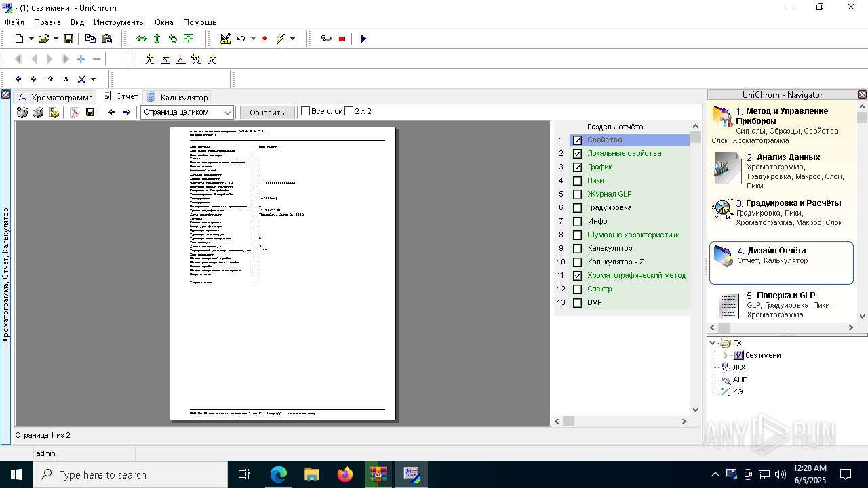Click the red dot record icon
Image resolution: width=868 pixels, height=488 pixels.
[x=264, y=39]
